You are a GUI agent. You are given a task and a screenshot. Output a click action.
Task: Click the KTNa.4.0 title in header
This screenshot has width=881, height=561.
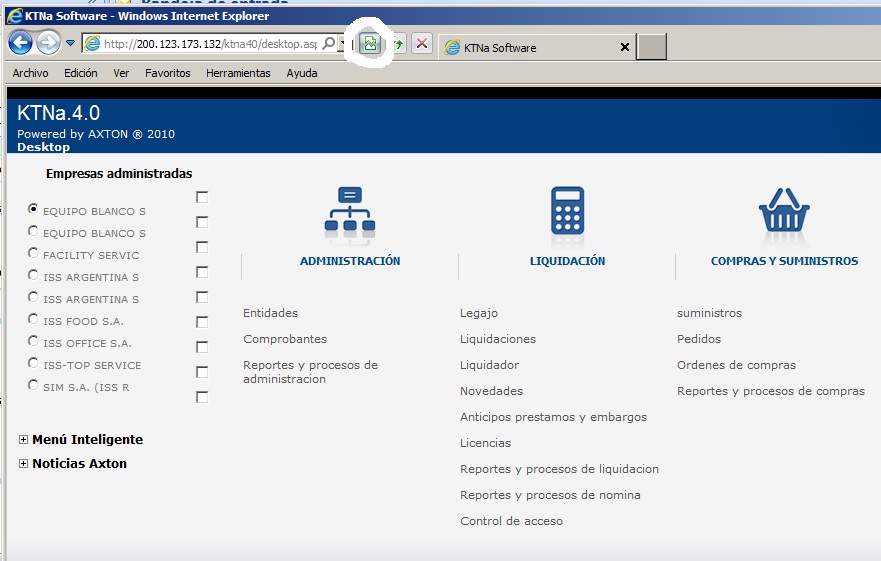coord(58,113)
